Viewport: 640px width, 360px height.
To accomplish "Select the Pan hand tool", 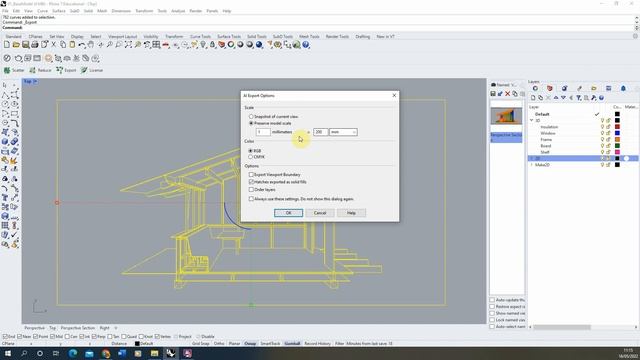I will click(91, 45).
